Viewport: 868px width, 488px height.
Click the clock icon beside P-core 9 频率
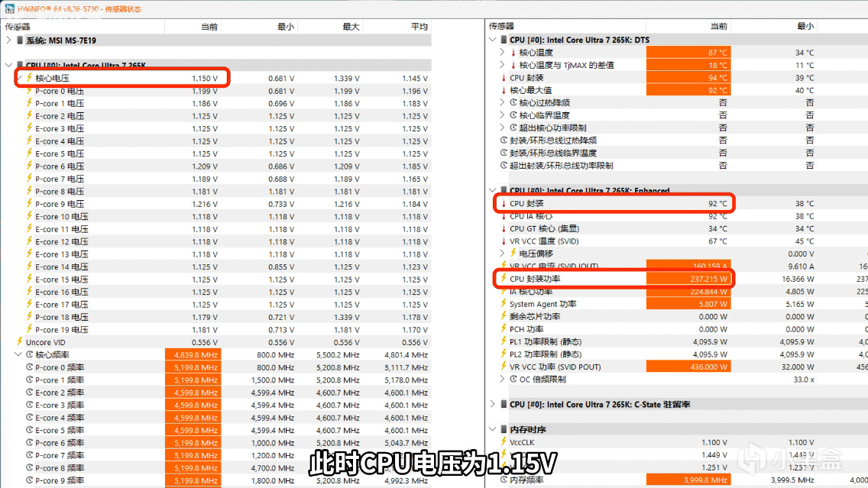pos(29,480)
